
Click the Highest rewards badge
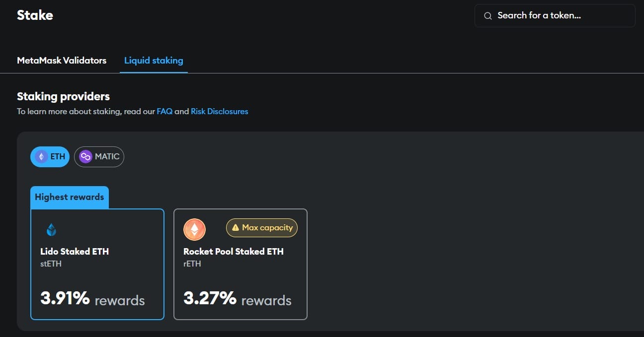coord(69,197)
